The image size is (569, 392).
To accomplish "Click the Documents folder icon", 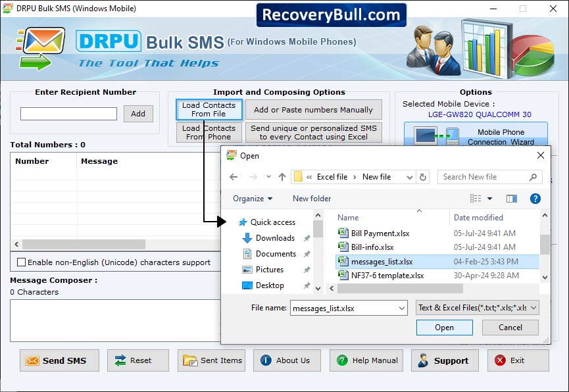I will (247, 254).
